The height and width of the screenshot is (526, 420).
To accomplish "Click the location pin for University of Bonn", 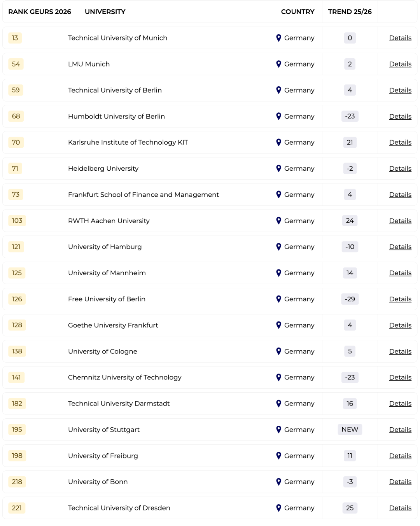I will 278,482.
